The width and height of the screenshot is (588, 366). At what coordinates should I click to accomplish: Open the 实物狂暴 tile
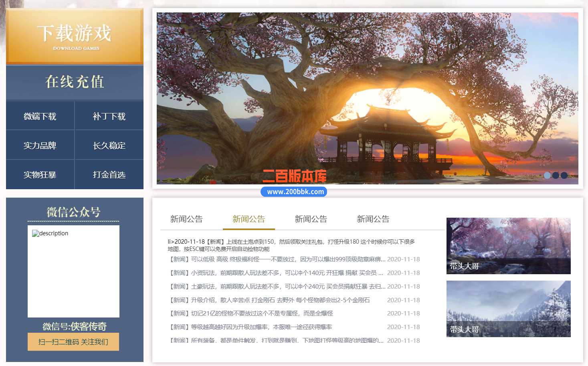(x=40, y=174)
